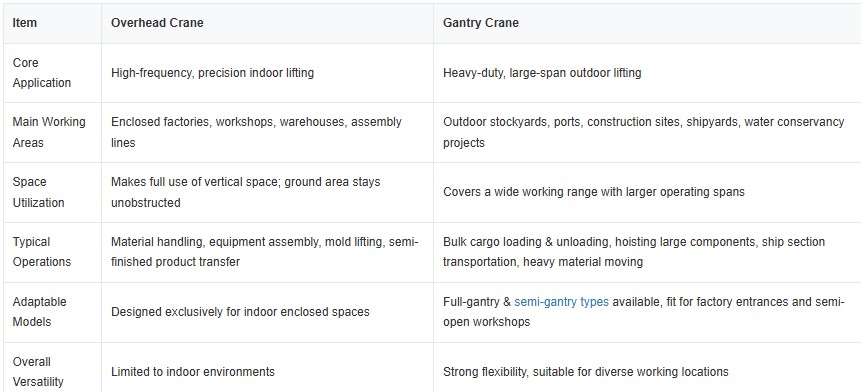Click the Overall Versatility row label
This screenshot has height=392, width=861.
pyautogui.click(x=38, y=372)
